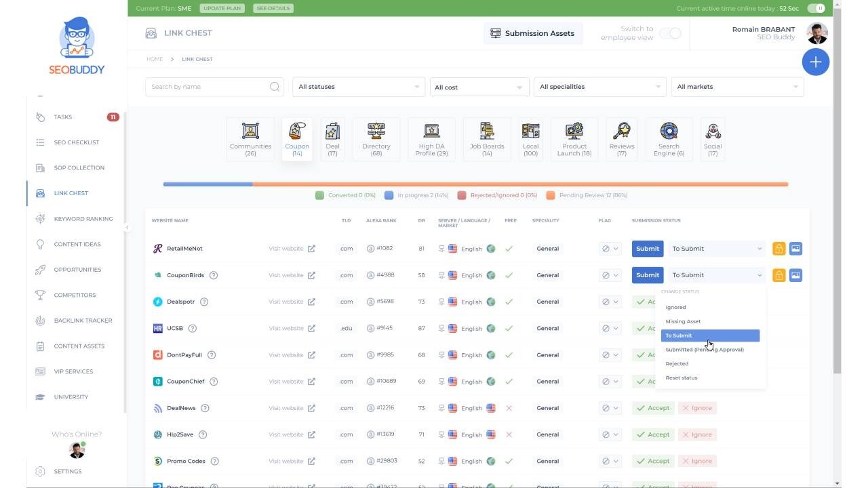This screenshot has width=868, height=488.
Task: Toggle the Switch to employee view switch
Action: [x=670, y=33]
